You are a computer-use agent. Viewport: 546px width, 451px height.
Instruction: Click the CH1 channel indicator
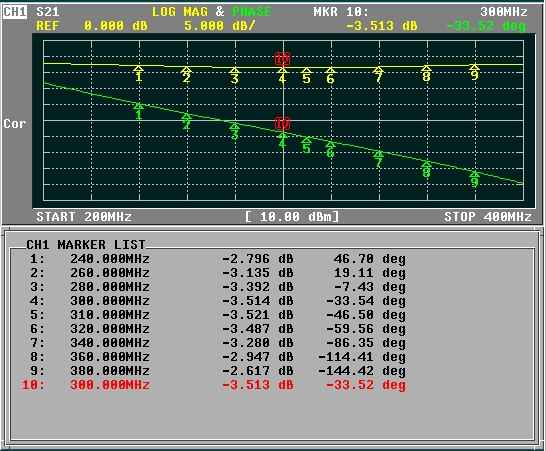15,12
